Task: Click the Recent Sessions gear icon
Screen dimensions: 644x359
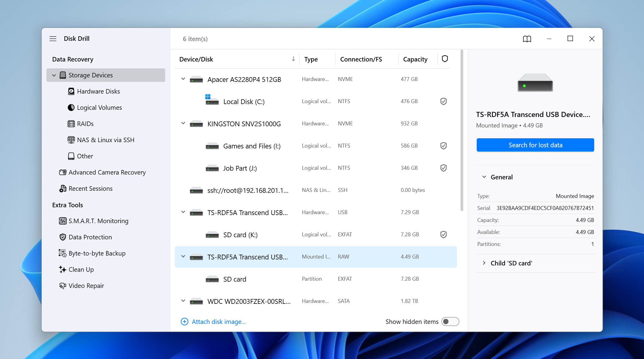Action: click(63, 188)
